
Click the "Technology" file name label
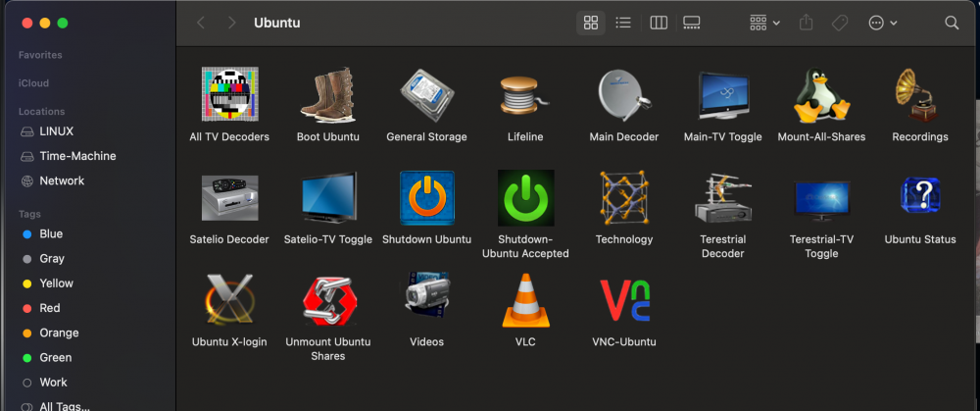(623, 239)
